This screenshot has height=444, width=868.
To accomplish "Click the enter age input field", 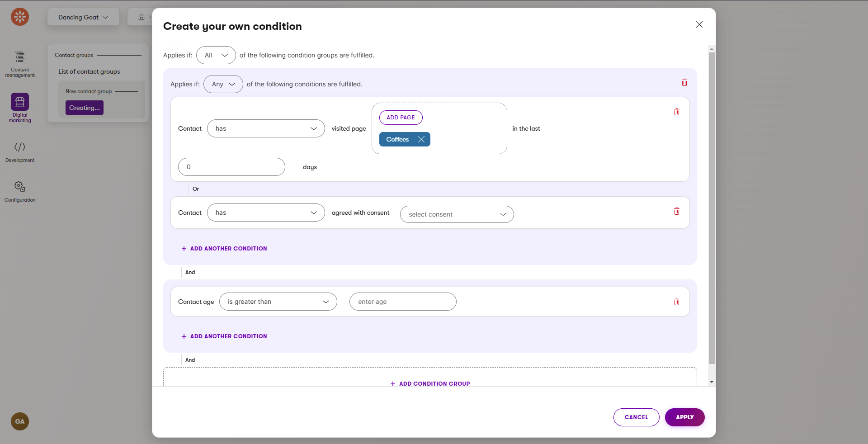I will click(403, 302).
